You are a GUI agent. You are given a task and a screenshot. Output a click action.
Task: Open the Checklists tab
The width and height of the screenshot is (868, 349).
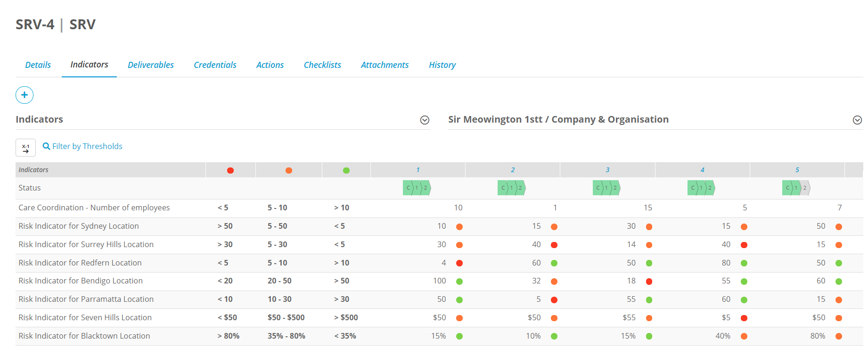(x=322, y=65)
